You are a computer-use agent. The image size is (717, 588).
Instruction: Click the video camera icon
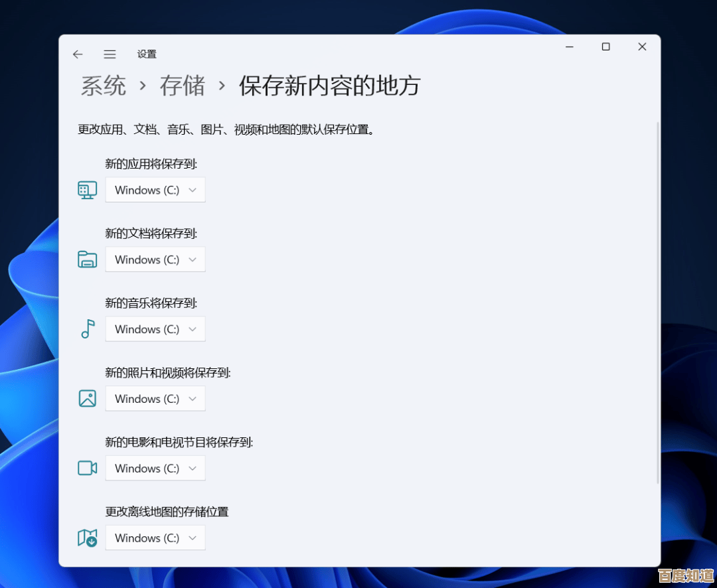pos(87,468)
